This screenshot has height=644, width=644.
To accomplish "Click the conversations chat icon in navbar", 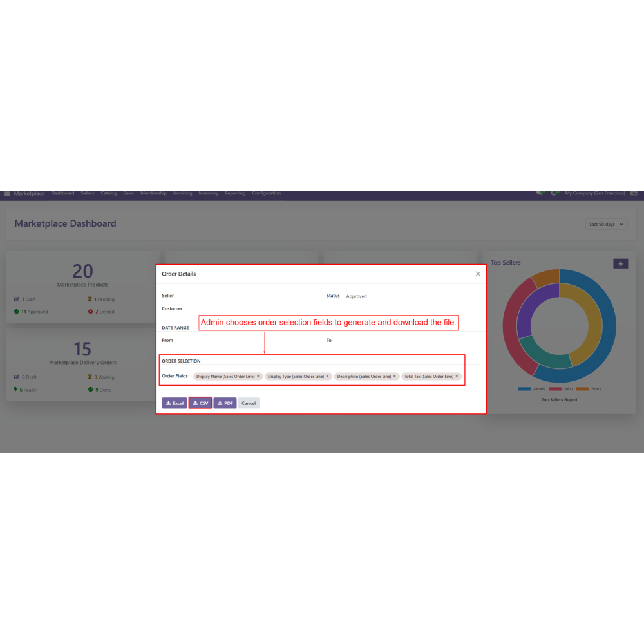I will (540, 193).
